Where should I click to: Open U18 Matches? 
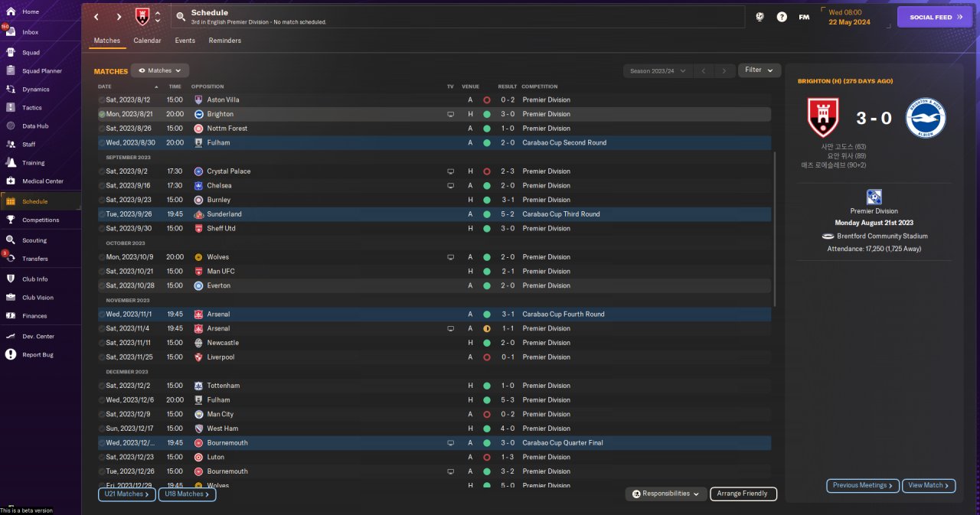pyautogui.click(x=187, y=494)
